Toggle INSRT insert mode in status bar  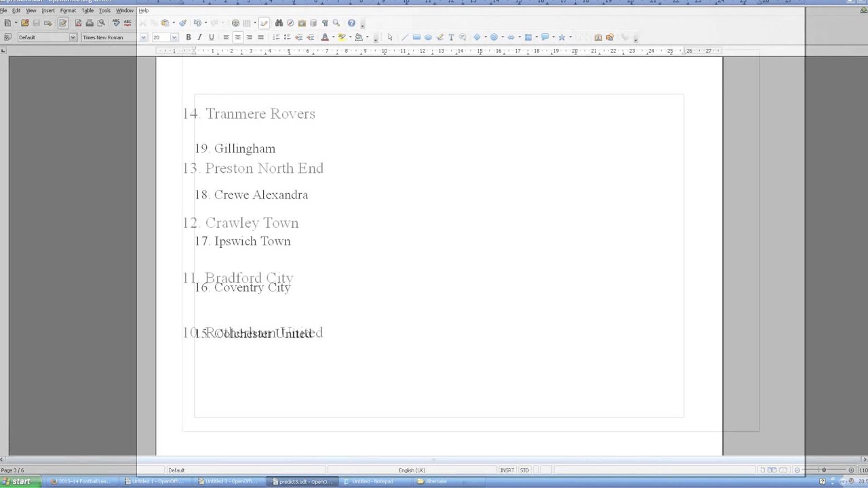click(x=507, y=470)
